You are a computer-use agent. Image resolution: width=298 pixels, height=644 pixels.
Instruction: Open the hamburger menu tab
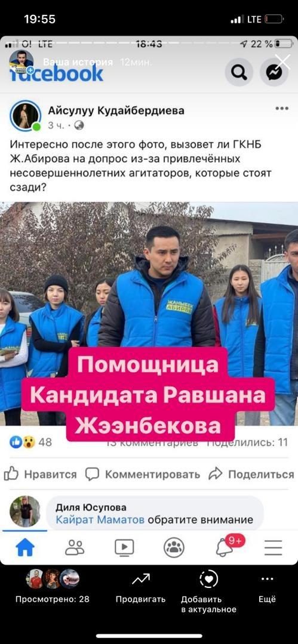click(273, 547)
